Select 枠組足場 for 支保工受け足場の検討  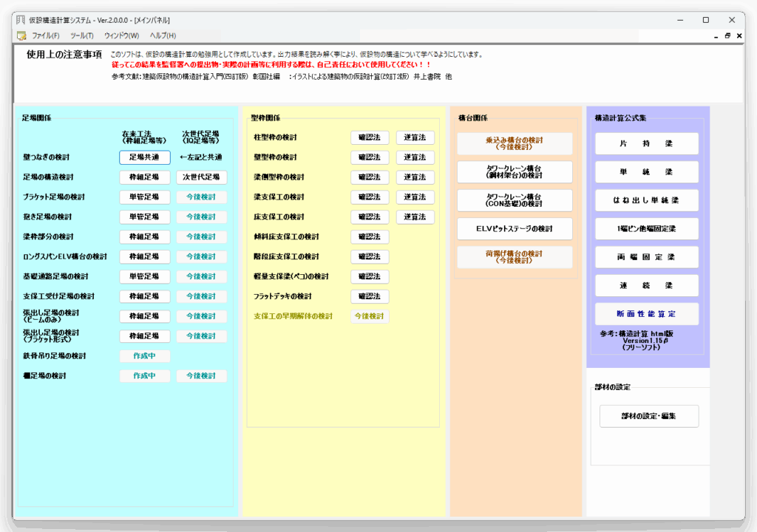[x=145, y=296]
